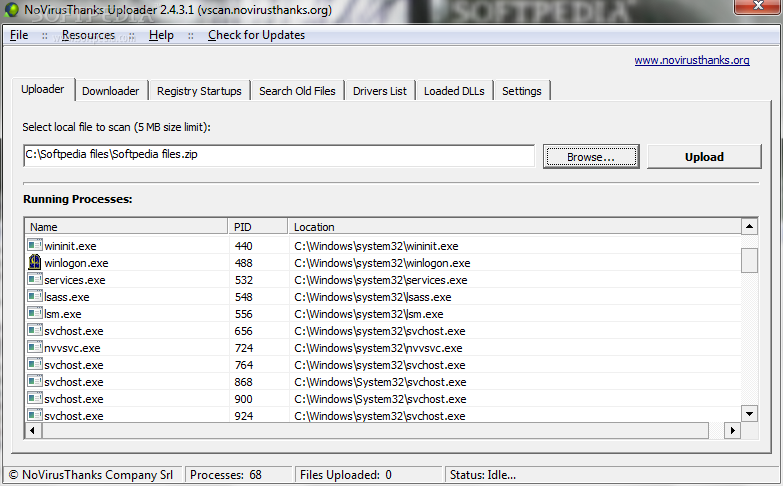Select the lsass.exe process name

coord(66,297)
